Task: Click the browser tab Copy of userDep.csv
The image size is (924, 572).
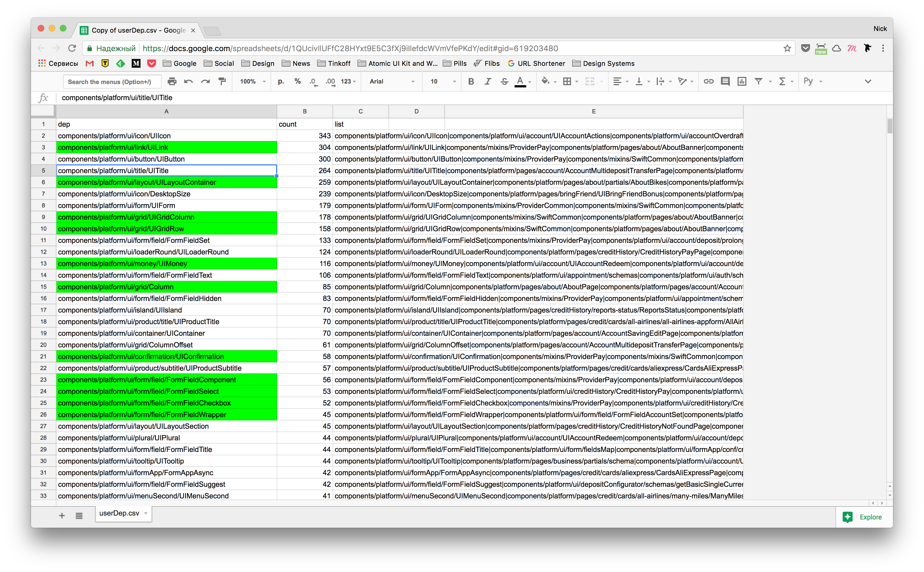Action: (x=138, y=30)
